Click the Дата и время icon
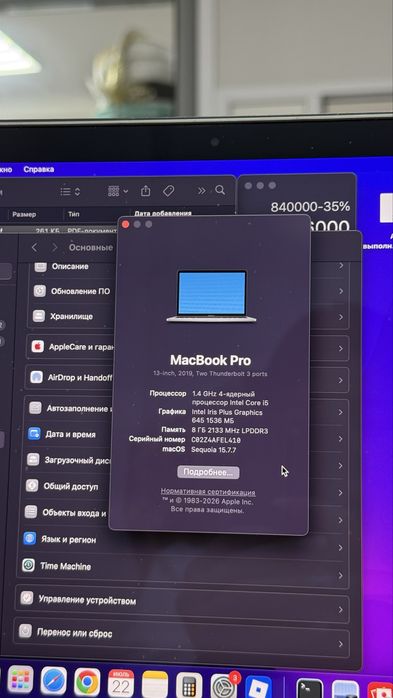 click(34, 434)
